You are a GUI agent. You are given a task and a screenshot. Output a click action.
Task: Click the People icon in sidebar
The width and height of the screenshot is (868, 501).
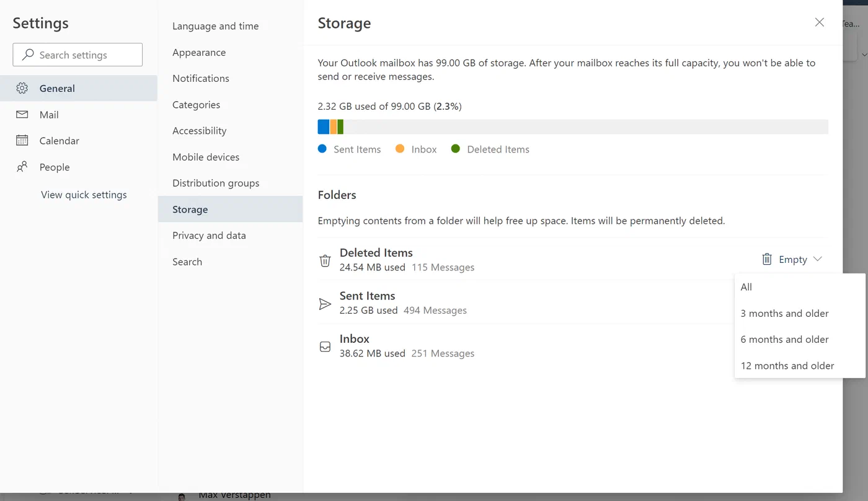tap(22, 167)
